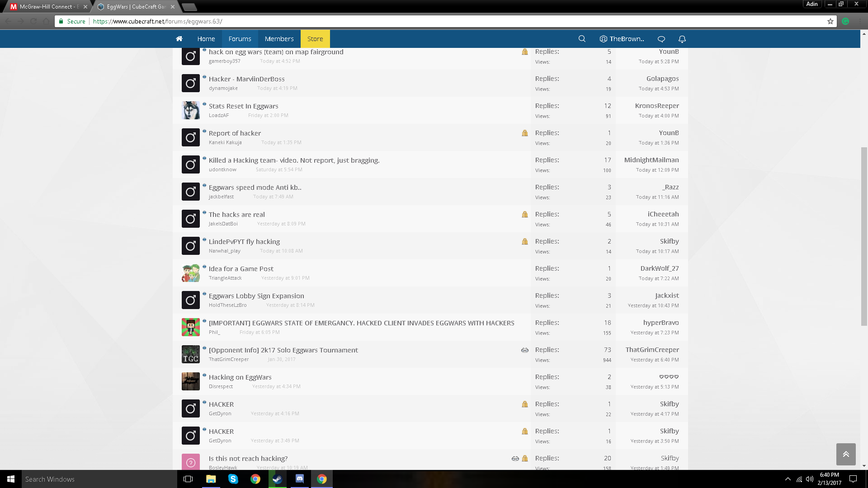Screen dimensions: 868x488
Task: Click the Windows Start button
Action: 11,479
